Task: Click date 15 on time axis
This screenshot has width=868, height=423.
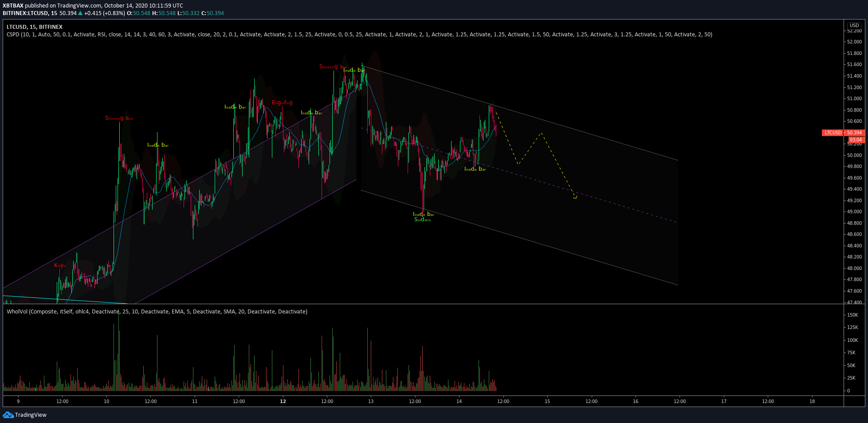Action: click(x=547, y=401)
